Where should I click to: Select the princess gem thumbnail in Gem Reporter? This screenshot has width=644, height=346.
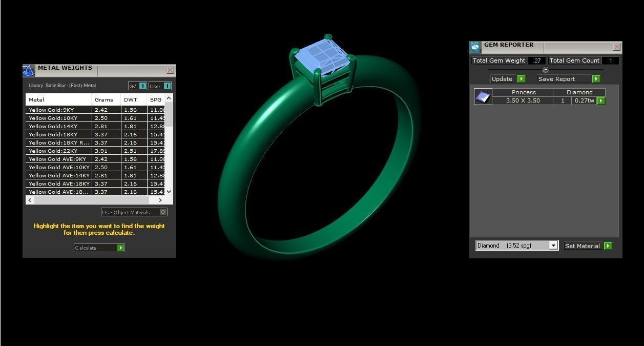[483, 96]
